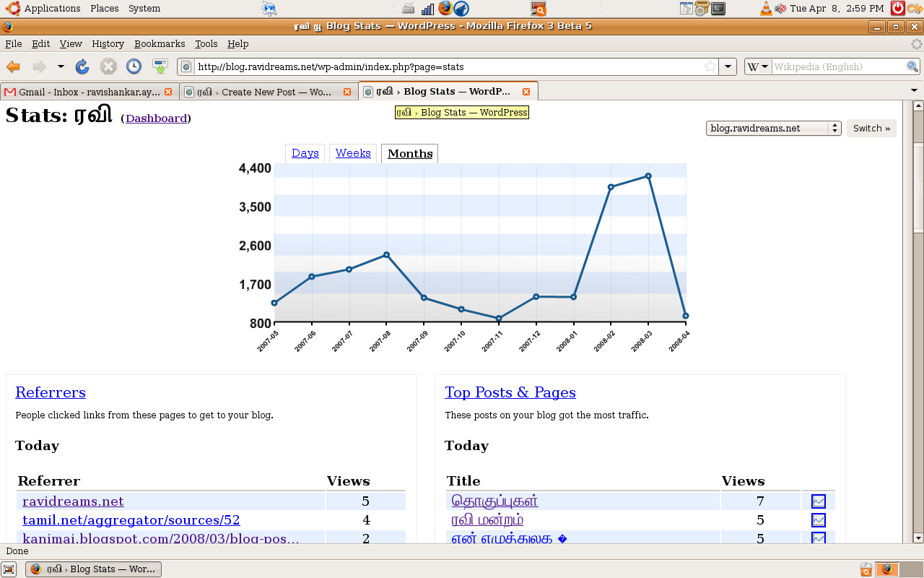This screenshot has height=578, width=924.
Task: Show the Weeks stats graph
Action: tap(353, 153)
